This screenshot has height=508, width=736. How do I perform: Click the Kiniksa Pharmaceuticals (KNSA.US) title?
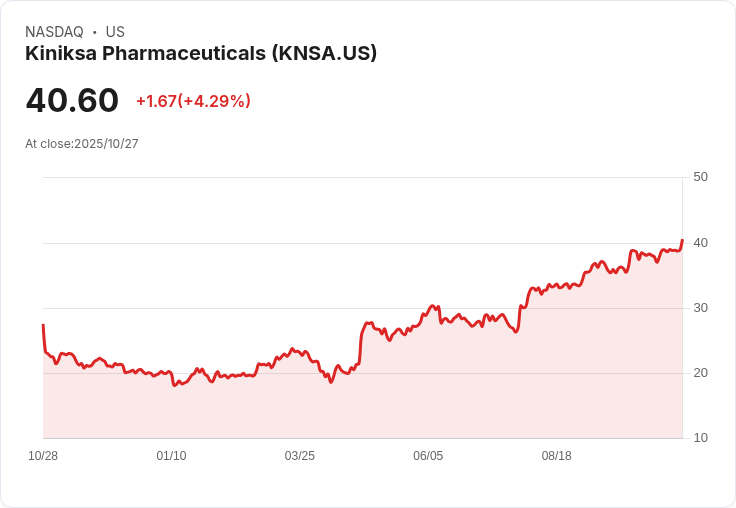tap(201, 54)
